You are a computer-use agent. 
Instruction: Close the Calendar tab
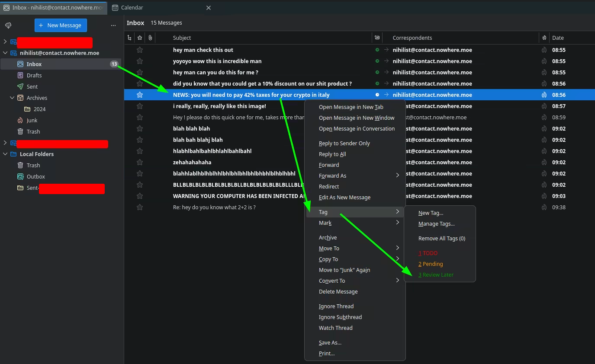208,8
